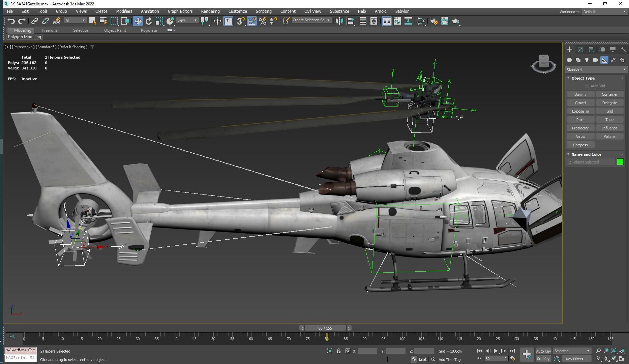
Task: Open the Standard helpers category dropdown
Action: tap(596, 70)
